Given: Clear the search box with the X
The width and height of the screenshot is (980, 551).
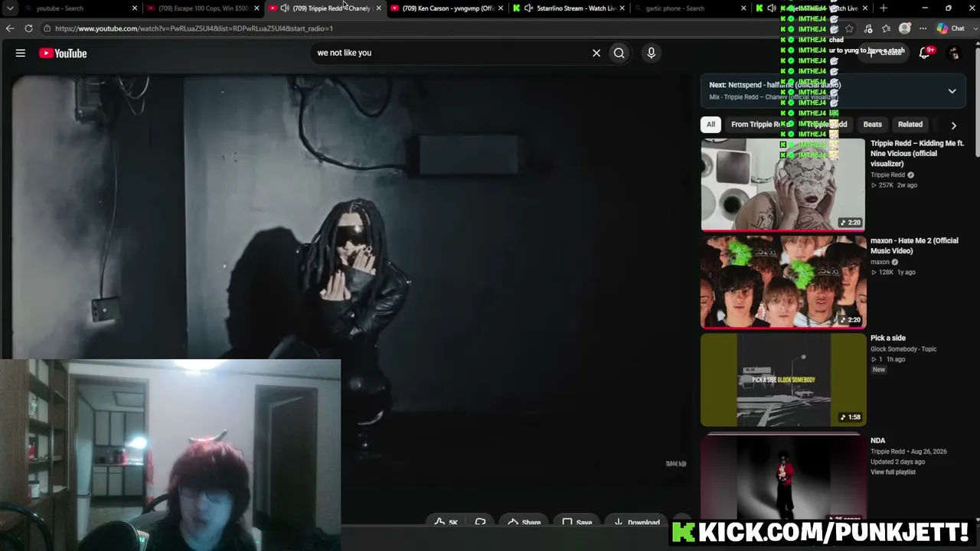Looking at the screenshot, I should (596, 53).
